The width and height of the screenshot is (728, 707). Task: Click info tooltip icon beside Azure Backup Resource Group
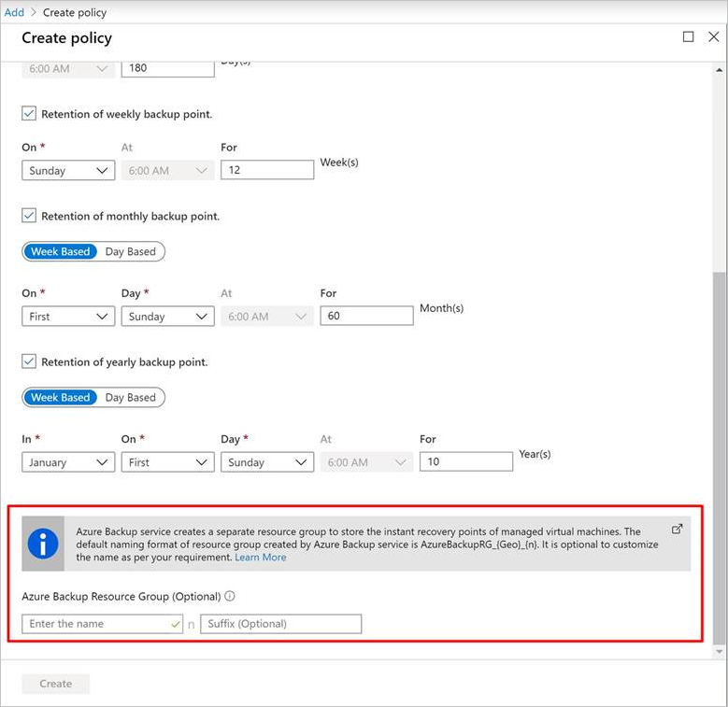coord(230,596)
